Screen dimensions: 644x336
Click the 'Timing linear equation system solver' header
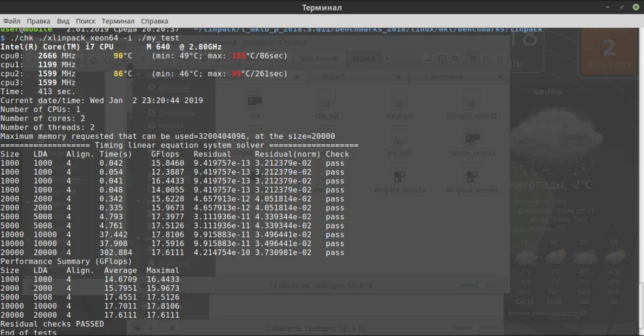179,145
